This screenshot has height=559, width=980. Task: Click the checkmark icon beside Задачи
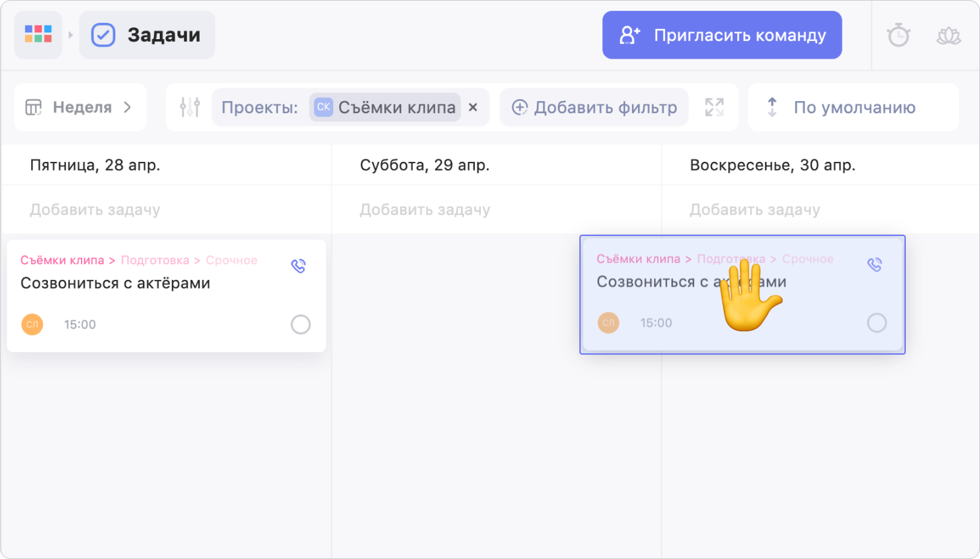(103, 35)
